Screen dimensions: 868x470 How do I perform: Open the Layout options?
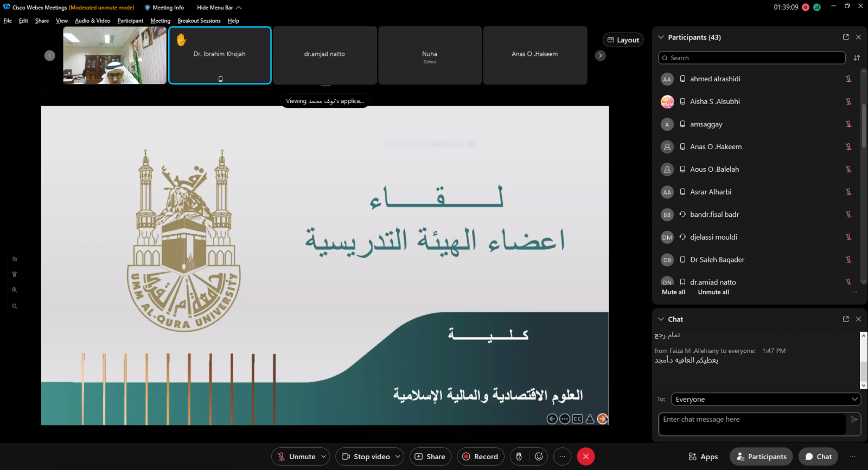[623, 40]
